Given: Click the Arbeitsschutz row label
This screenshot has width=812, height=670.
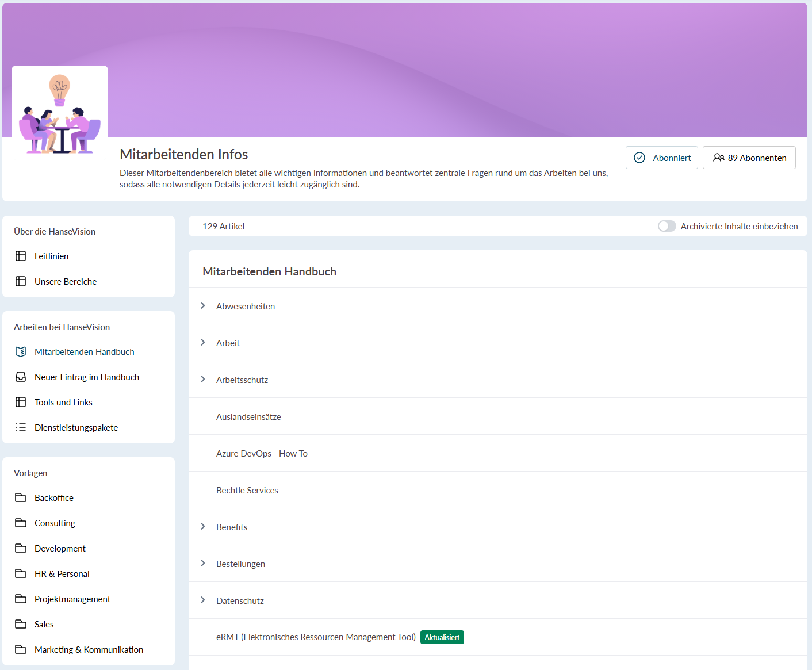Looking at the screenshot, I should click(x=242, y=380).
